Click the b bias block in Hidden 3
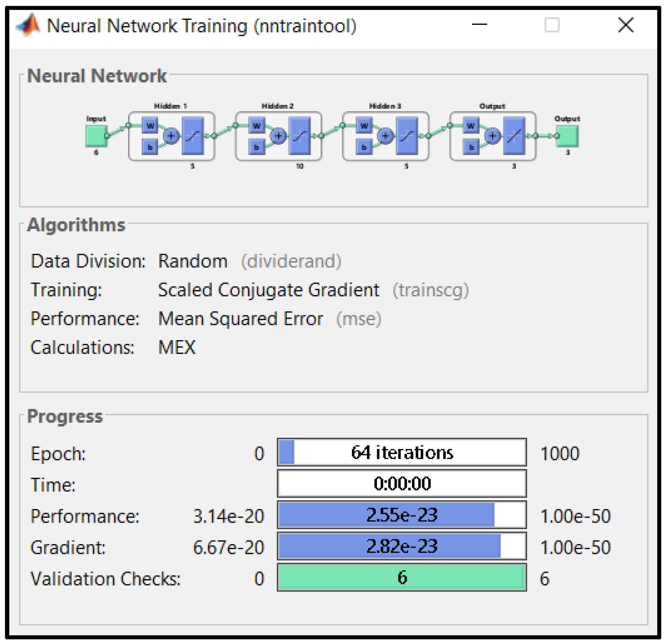 [364, 147]
